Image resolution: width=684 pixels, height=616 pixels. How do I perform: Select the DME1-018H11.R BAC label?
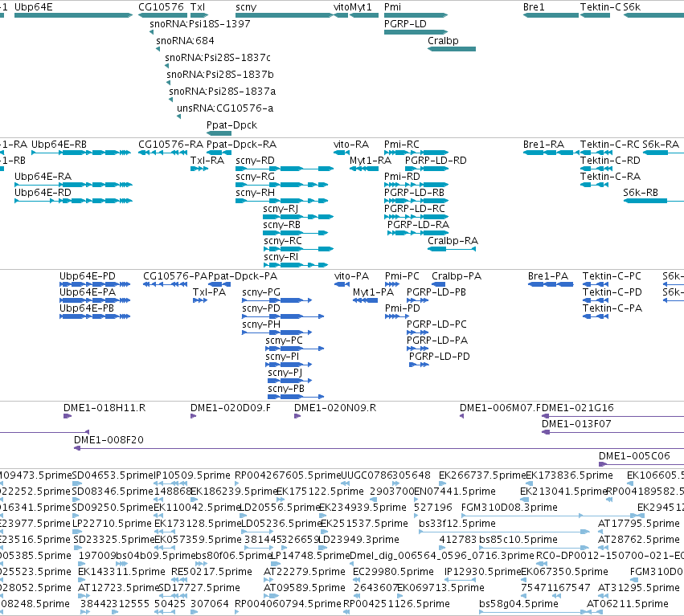pyautogui.click(x=104, y=408)
